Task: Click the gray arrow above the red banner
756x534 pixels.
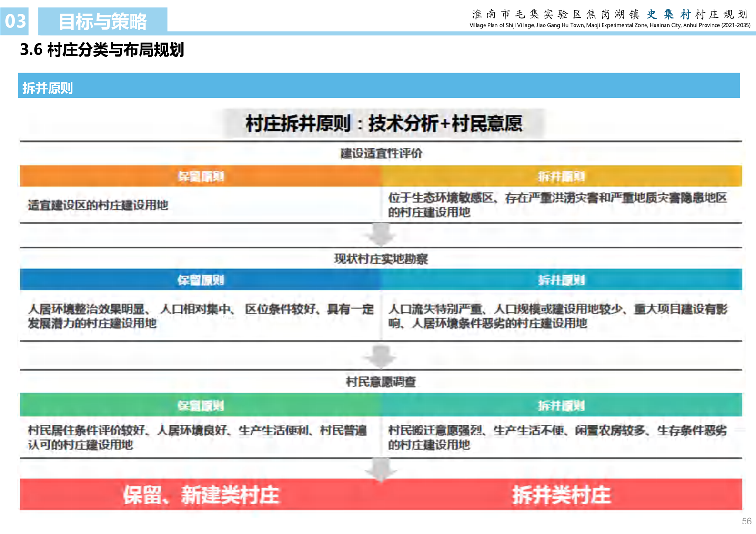Action: pyautogui.click(x=381, y=469)
